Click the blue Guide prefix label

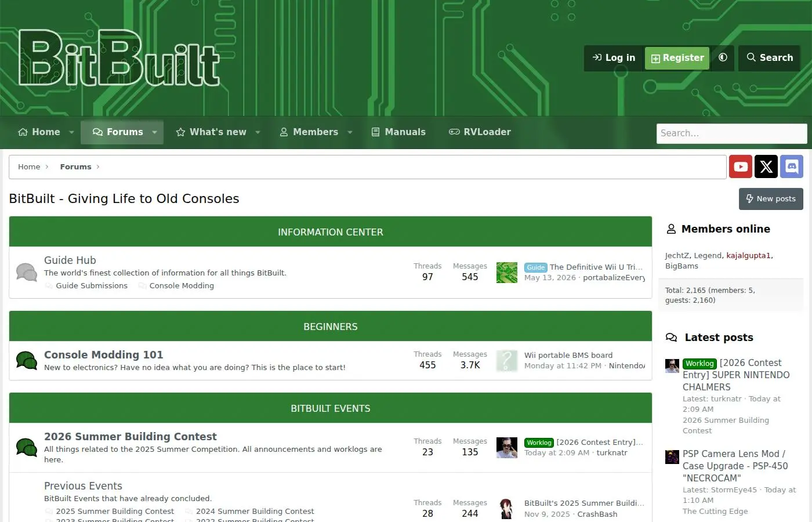[x=536, y=267]
